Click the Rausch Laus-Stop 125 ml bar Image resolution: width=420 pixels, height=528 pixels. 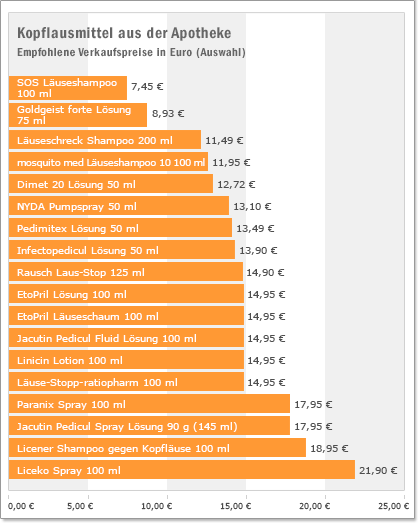pyautogui.click(x=126, y=272)
